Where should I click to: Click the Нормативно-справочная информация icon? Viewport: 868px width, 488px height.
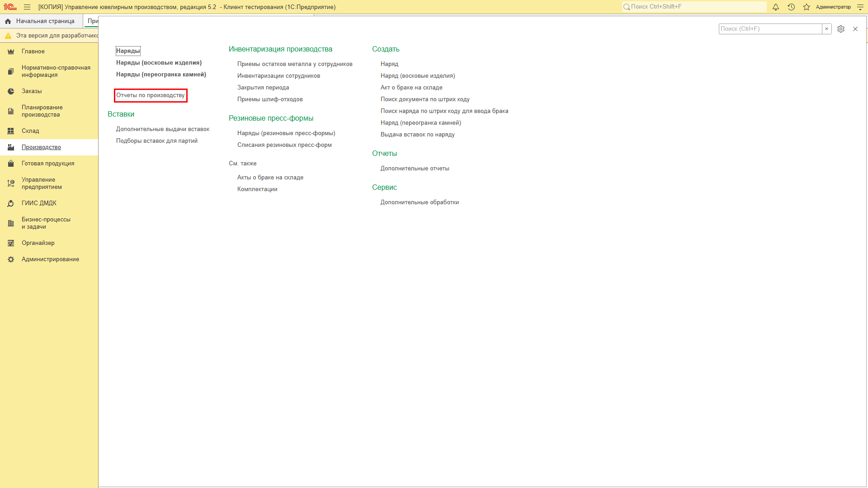(11, 71)
